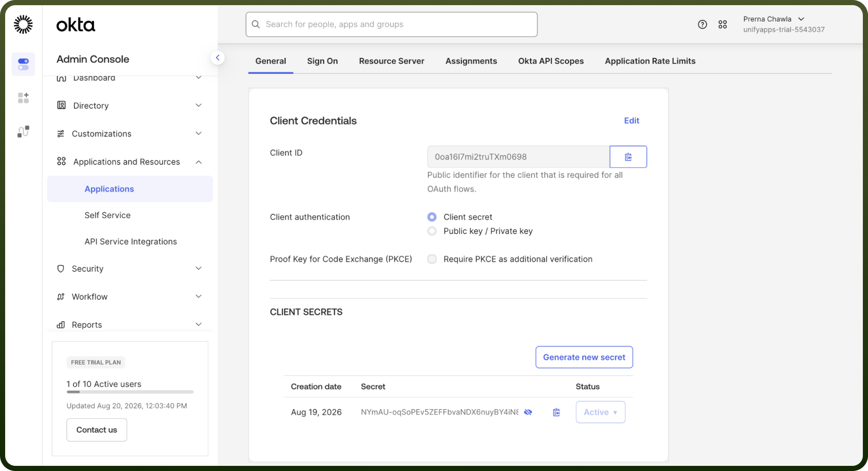Click the Workflow icon in sidebar
The width and height of the screenshot is (868, 471).
60,297
